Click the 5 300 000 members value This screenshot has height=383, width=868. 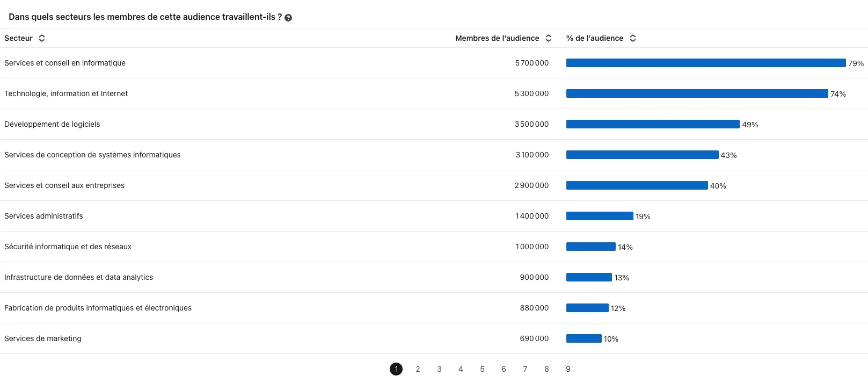[x=532, y=93]
